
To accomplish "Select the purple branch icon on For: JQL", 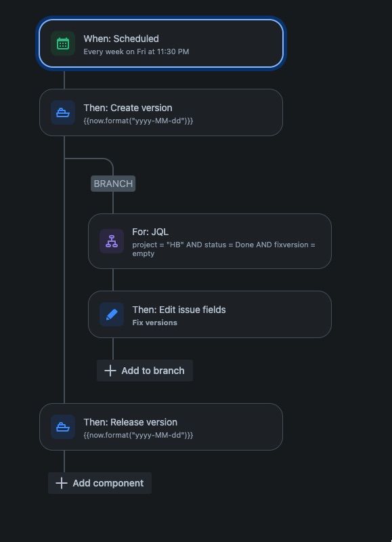I will 112,241.
